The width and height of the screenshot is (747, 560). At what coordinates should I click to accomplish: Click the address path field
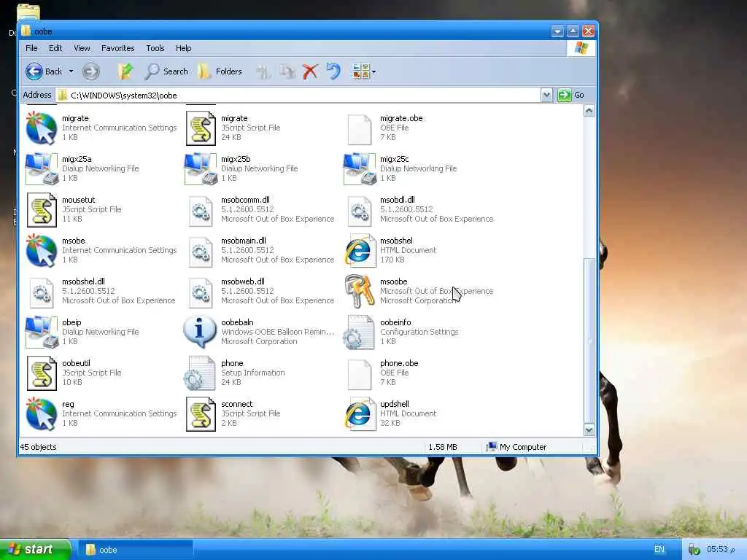[x=298, y=96]
